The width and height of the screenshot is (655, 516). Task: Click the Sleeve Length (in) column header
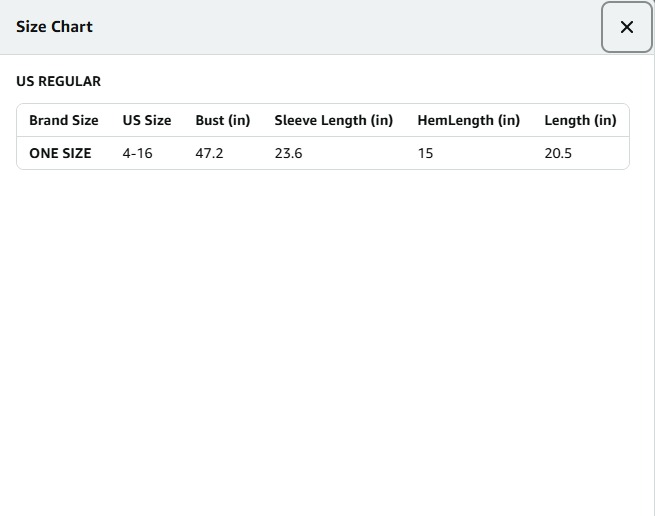click(334, 120)
